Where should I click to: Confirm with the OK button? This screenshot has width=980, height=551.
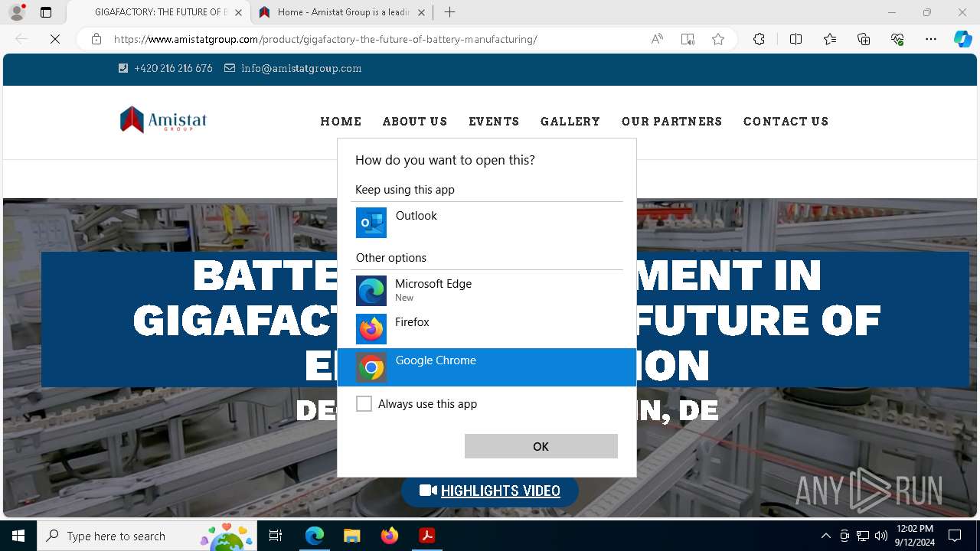click(x=541, y=446)
